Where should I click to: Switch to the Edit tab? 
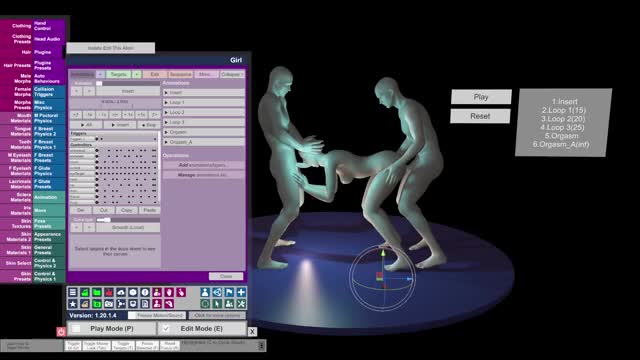(155, 75)
